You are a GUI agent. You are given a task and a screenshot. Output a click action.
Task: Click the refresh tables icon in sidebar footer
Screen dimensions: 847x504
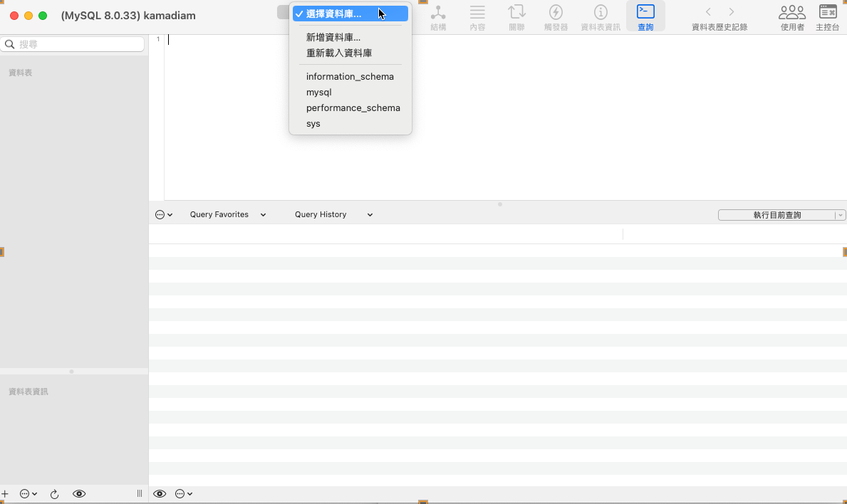(54, 494)
